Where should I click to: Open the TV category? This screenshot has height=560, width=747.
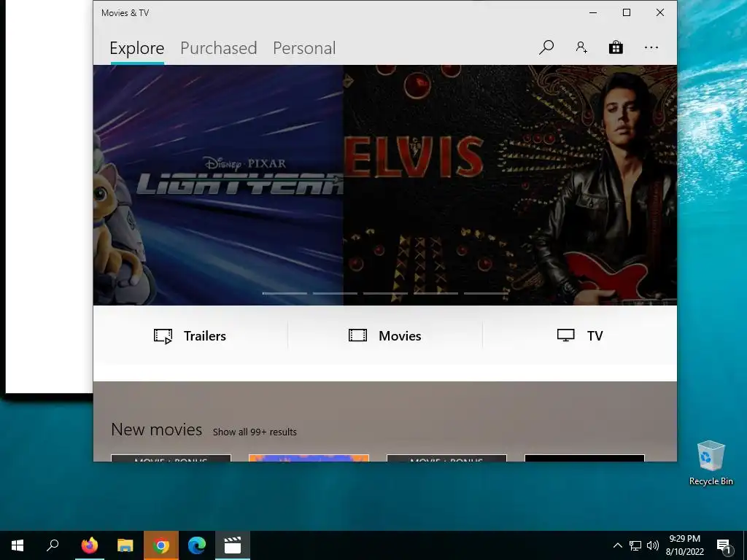(x=580, y=335)
